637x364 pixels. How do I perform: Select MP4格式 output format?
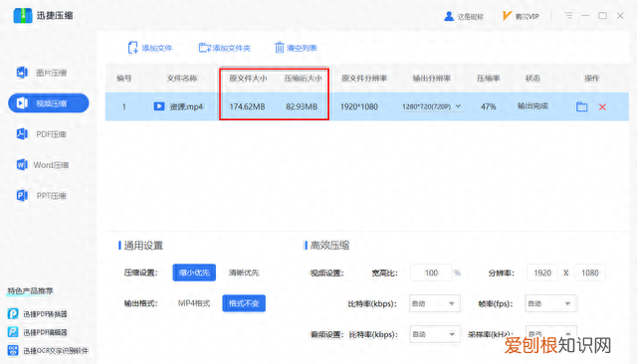194,303
